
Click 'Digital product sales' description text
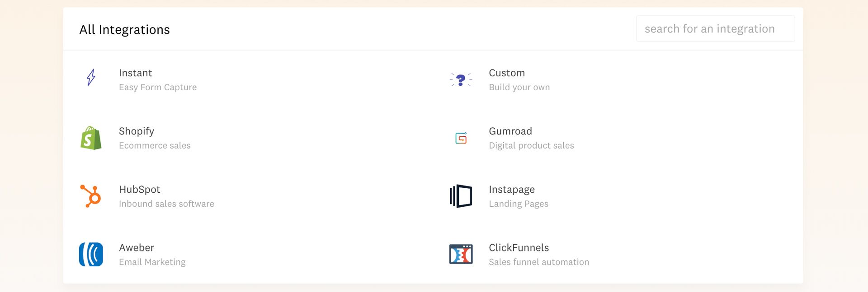coord(531,145)
